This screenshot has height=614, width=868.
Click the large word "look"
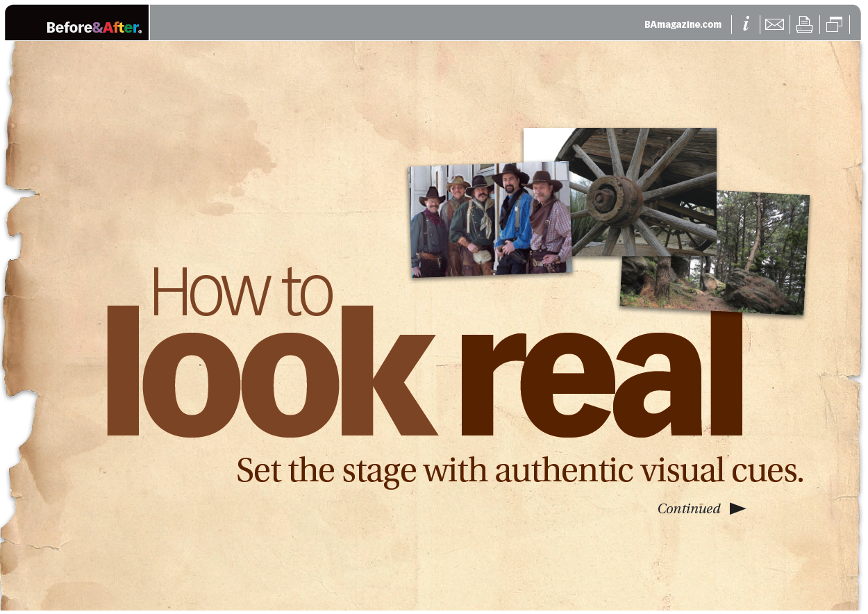tap(271, 375)
